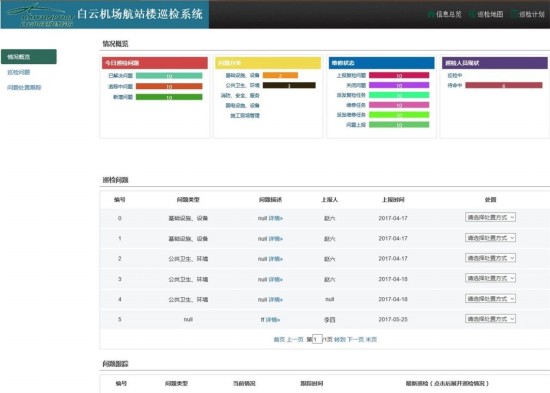Viewport: 550px width, 393px height.
Task: Click the orange-red progress bar in the red card
Action: [169, 86]
